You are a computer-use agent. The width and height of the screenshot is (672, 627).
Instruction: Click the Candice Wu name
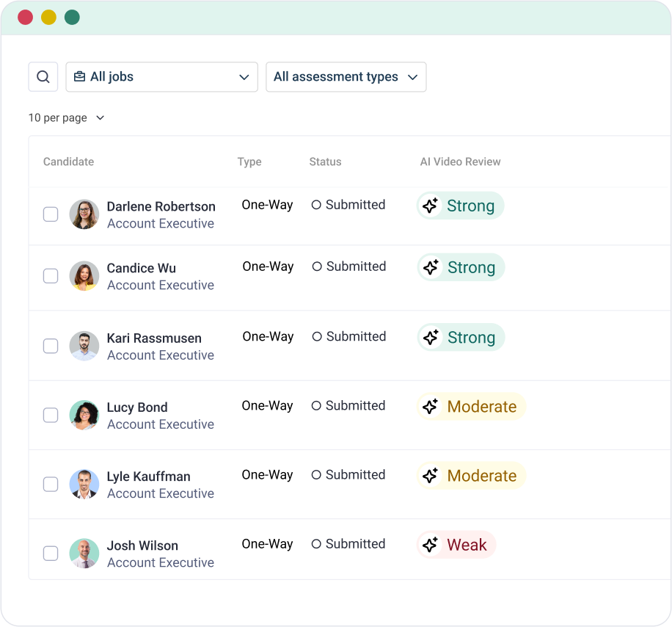tap(142, 268)
